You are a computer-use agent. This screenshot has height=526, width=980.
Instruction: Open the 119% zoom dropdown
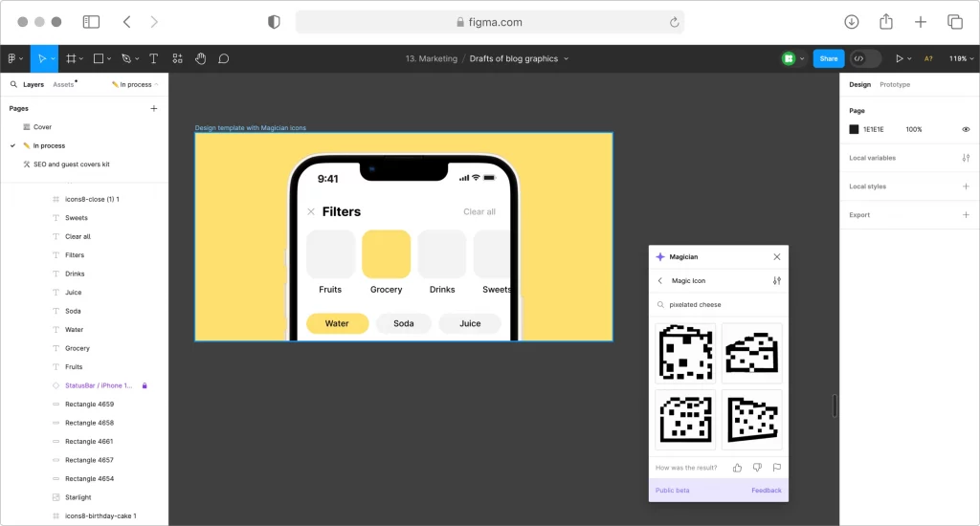click(961, 58)
